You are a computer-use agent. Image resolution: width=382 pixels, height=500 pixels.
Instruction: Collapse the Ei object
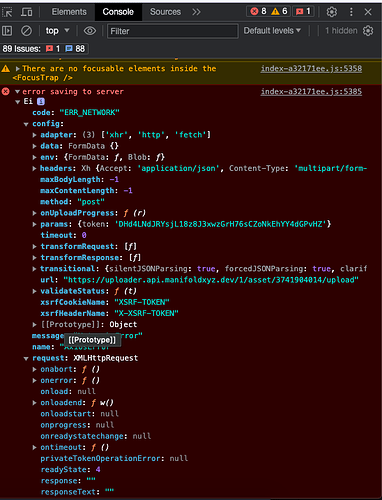(18, 102)
